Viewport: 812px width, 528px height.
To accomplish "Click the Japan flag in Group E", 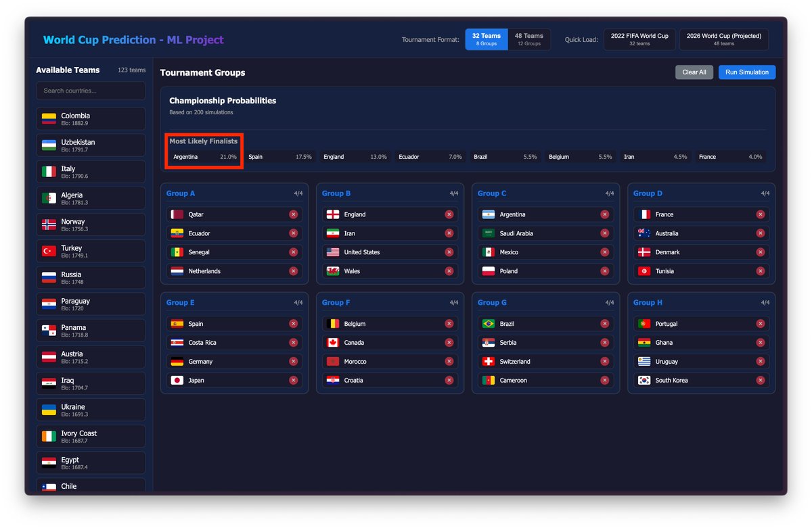I will click(177, 381).
